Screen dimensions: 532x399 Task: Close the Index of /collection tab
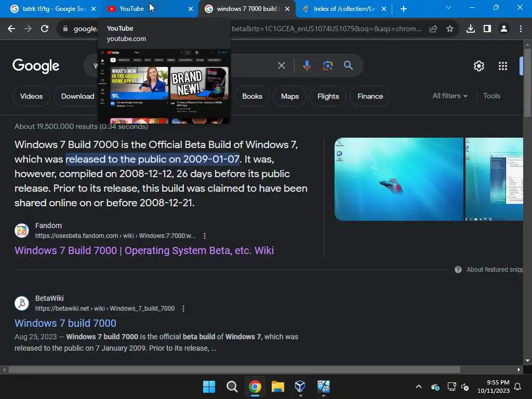384,9
